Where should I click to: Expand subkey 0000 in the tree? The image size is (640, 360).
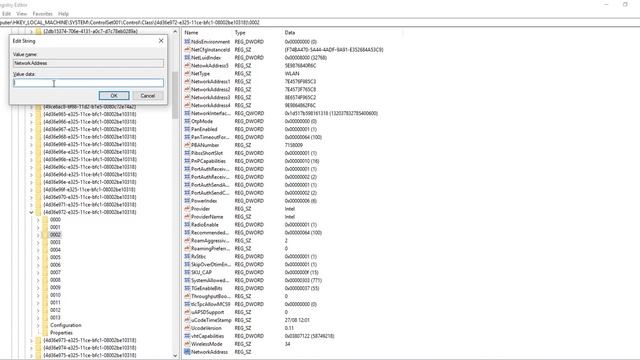38,220
